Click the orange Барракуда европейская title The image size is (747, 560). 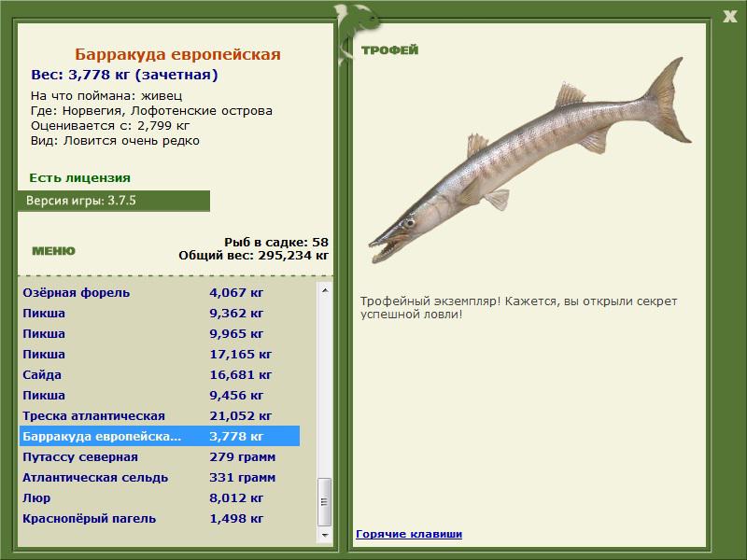coord(177,54)
